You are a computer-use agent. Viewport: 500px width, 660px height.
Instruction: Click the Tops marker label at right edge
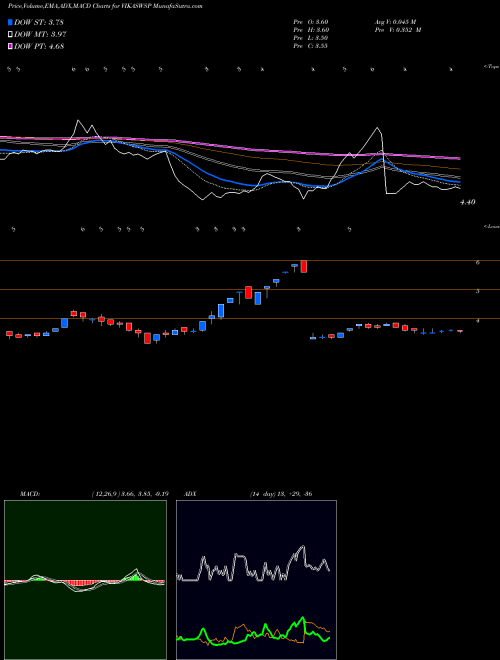point(492,67)
